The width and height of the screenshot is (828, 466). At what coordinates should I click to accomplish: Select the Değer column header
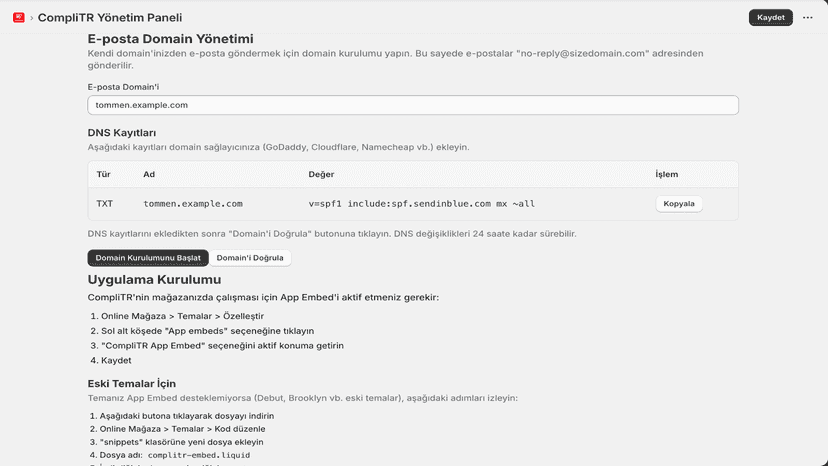(x=321, y=174)
